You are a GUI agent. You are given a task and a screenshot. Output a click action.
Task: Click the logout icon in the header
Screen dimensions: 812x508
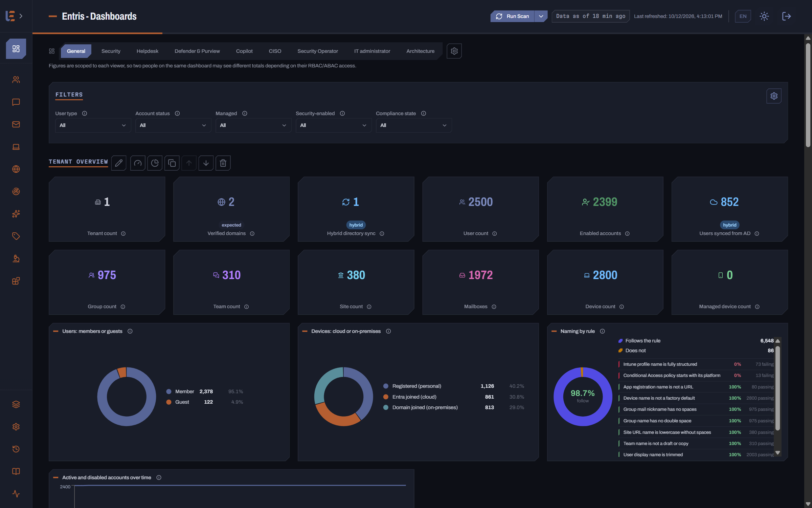click(x=786, y=16)
